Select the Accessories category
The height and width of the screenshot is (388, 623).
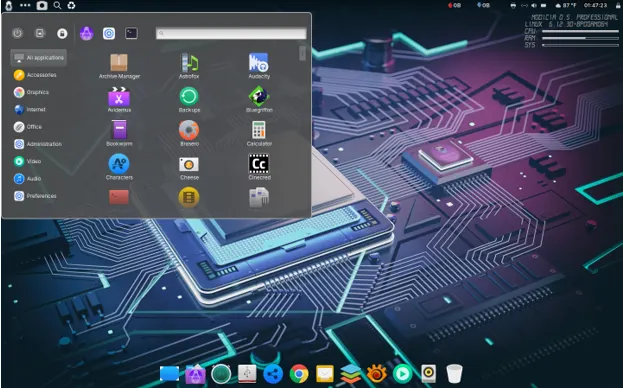(x=35, y=75)
